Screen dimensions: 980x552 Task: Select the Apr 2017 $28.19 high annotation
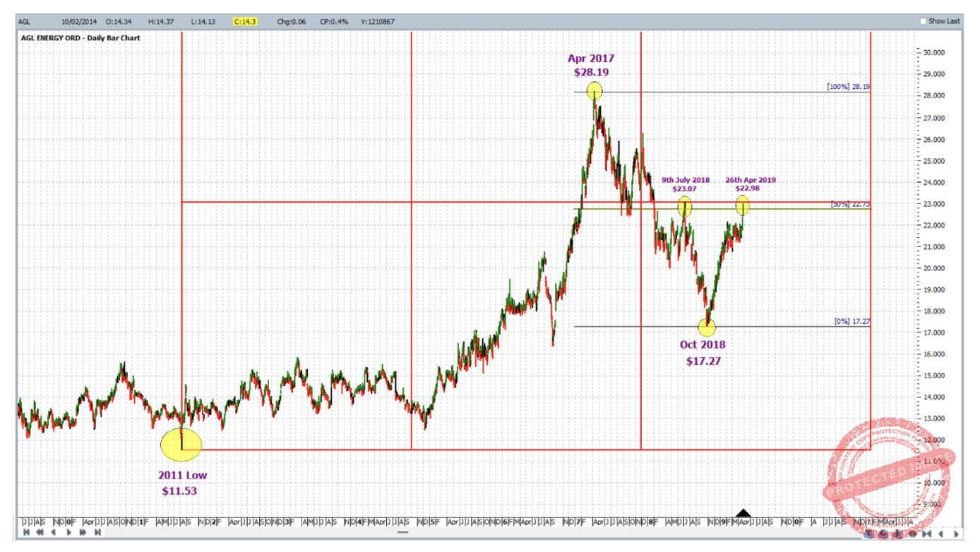pos(591,65)
